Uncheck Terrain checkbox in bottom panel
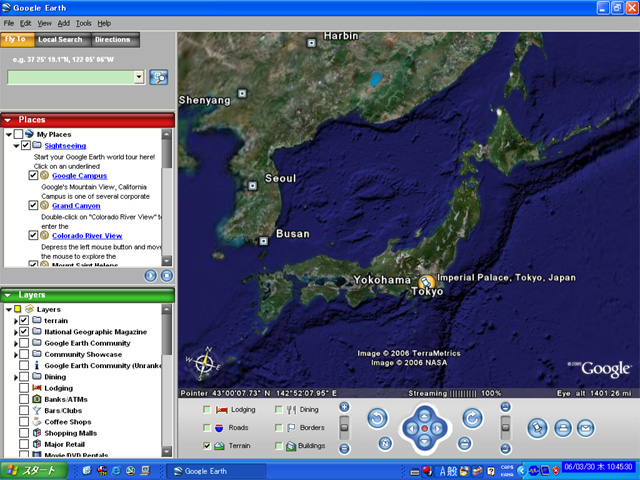The height and width of the screenshot is (480, 640). tap(207, 446)
